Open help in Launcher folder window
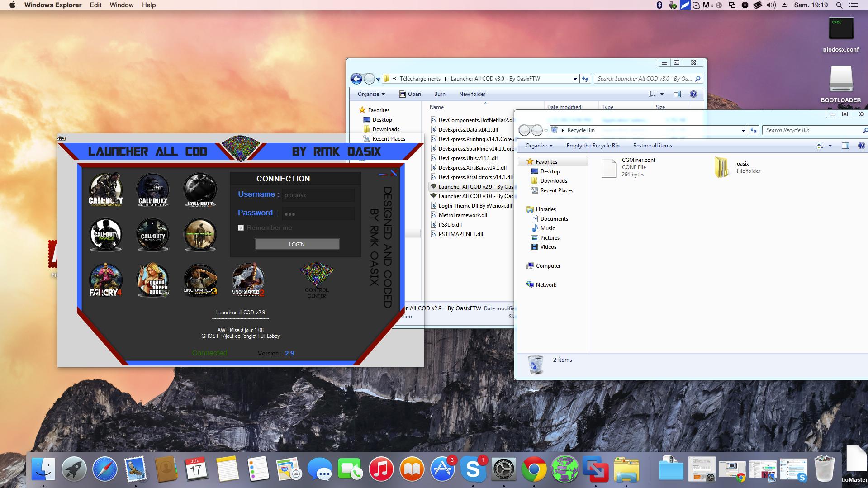 click(x=693, y=94)
